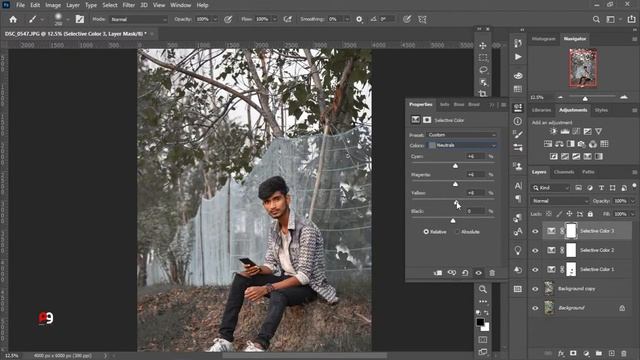Expand the Flow dropdown in options bar
640x360 pixels.
tap(275, 19)
